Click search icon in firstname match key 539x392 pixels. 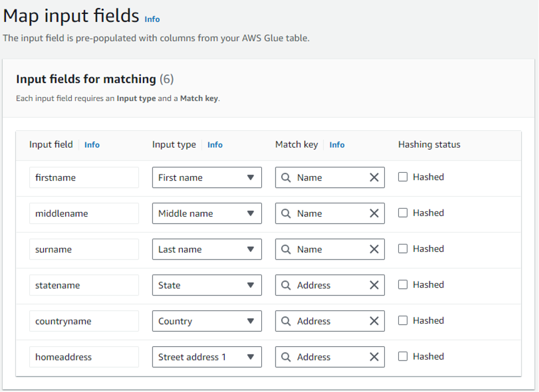tap(286, 178)
